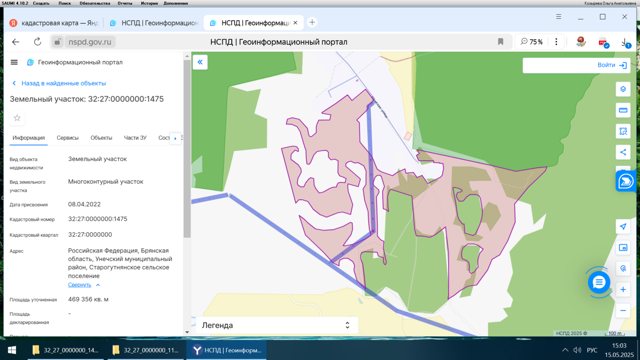Select the cadastral number 32:27:0000000:1475 value
This screenshot has height=360, width=640.
pyautogui.click(x=98, y=219)
